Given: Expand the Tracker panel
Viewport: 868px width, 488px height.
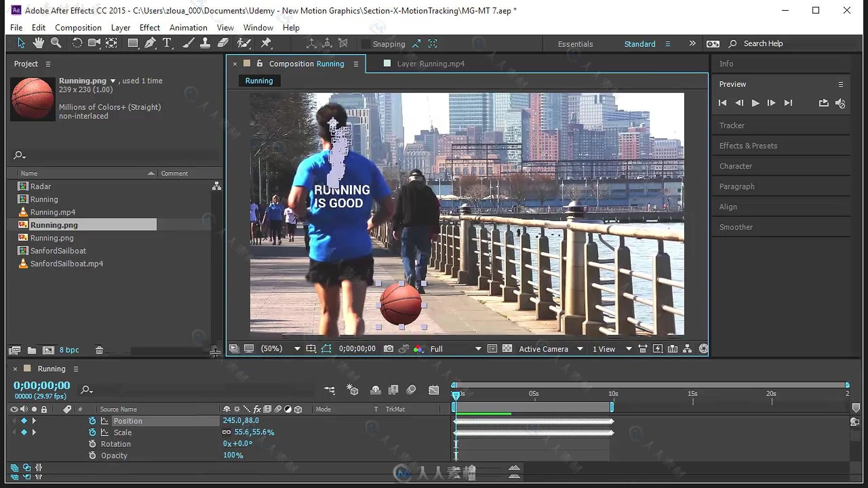Looking at the screenshot, I should [x=731, y=125].
